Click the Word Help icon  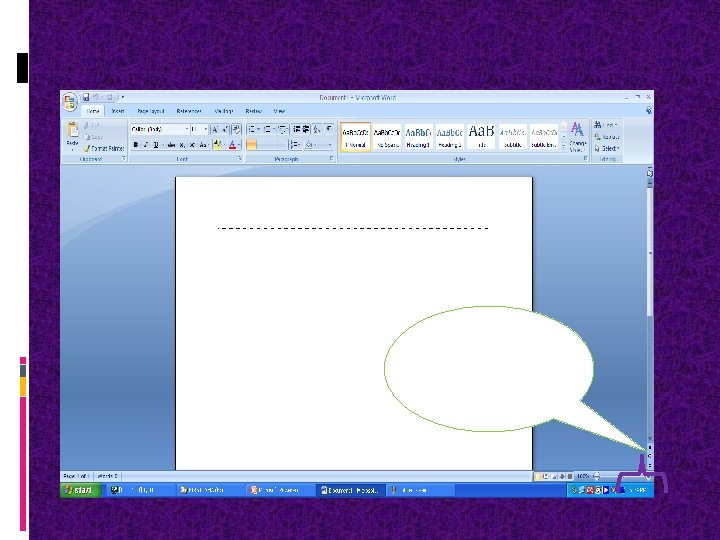click(648, 110)
